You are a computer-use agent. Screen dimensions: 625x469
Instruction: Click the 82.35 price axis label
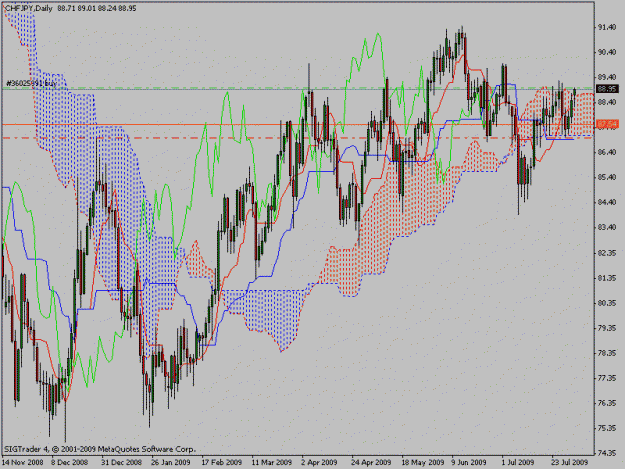click(x=607, y=253)
